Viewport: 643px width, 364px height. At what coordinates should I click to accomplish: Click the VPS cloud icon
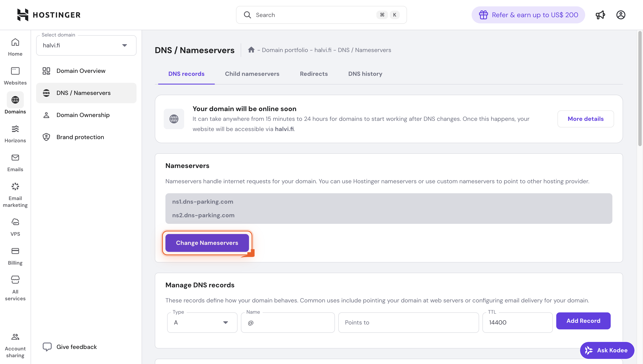point(15,222)
